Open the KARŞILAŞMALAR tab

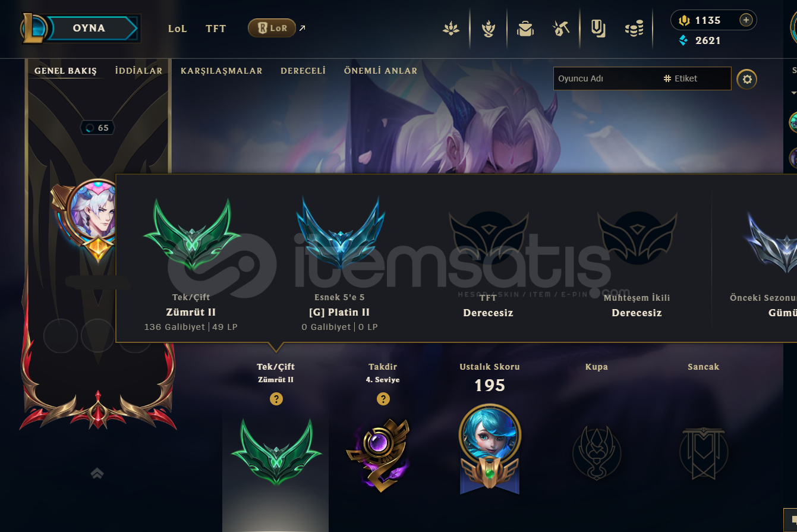(222, 71)
